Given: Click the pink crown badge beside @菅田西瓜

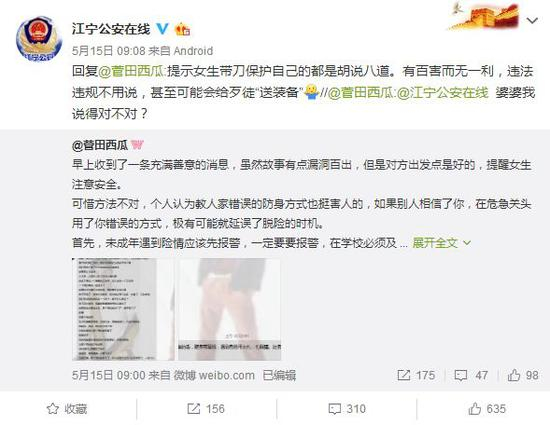Looking at the screenshot, I should click(x=137, y=144).
